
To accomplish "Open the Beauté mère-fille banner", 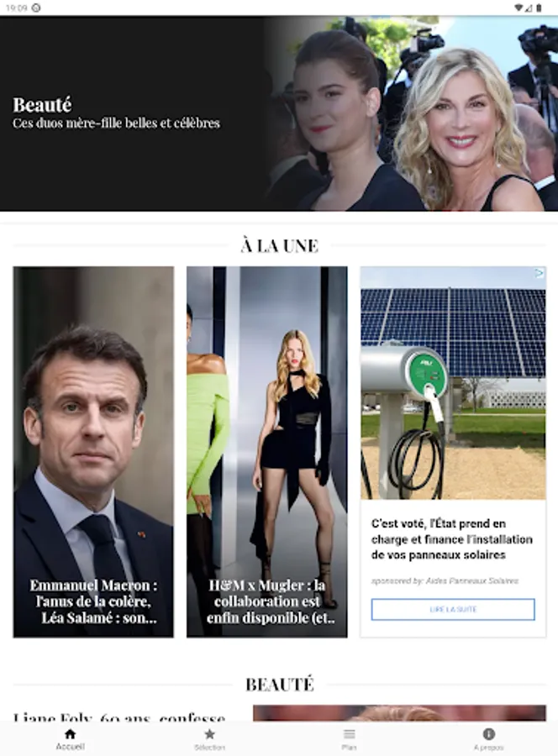I will (279, 113).
